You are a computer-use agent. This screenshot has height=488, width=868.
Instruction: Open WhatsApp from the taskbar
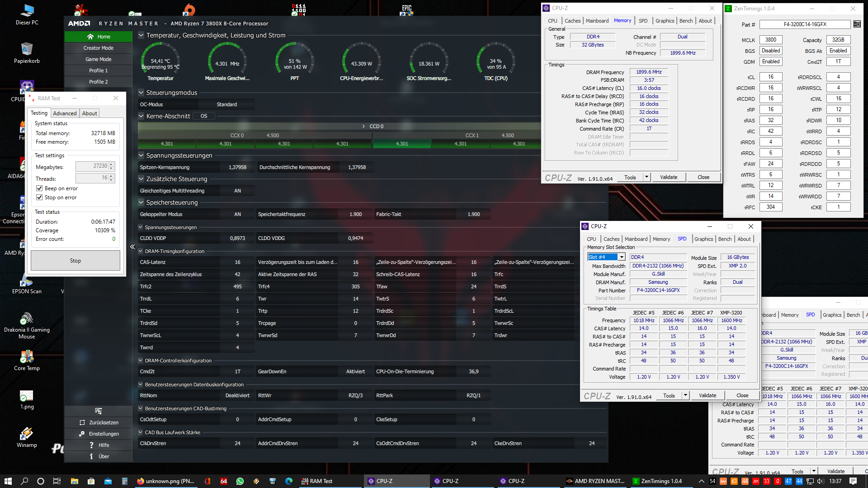tap(240, 481)
